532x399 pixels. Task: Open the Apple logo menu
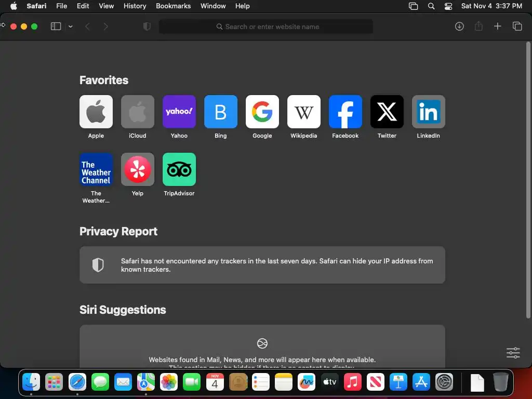click(14, 6)
